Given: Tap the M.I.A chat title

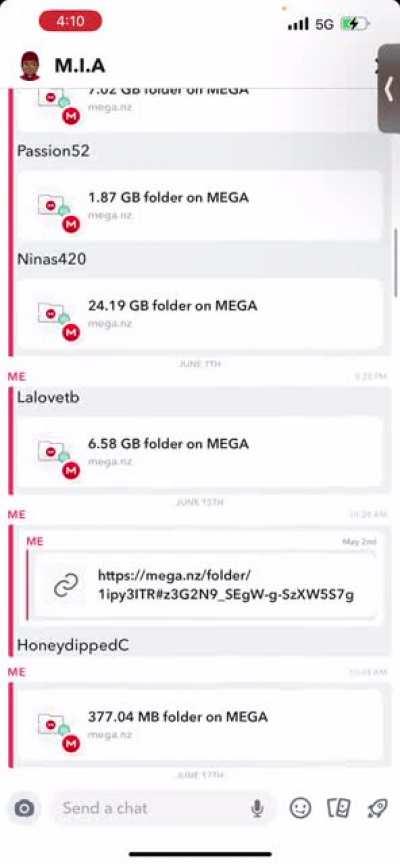Looking at the screenshot, I should pyautogui.click(x=80, y=66).
